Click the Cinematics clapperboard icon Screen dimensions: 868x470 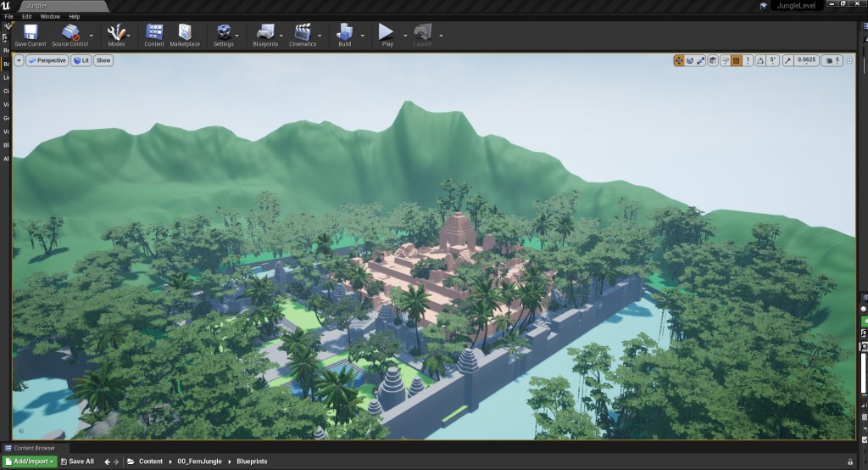(x=303, y=35)
